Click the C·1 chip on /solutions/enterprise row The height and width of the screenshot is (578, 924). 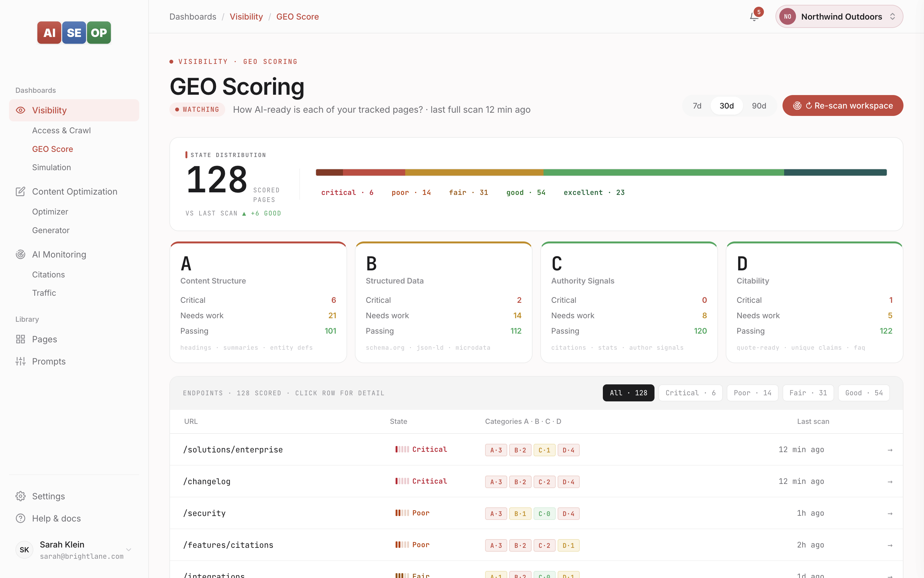point(544,450)
